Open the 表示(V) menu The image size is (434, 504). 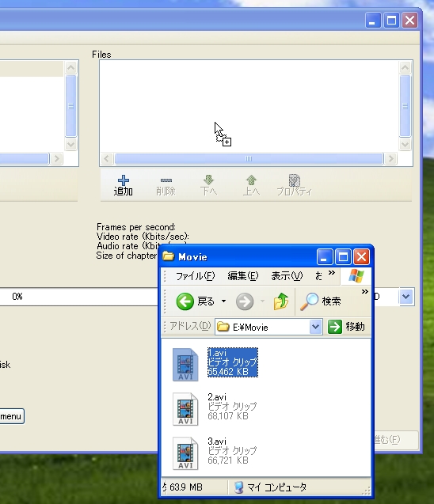click(x=287, y=276)
